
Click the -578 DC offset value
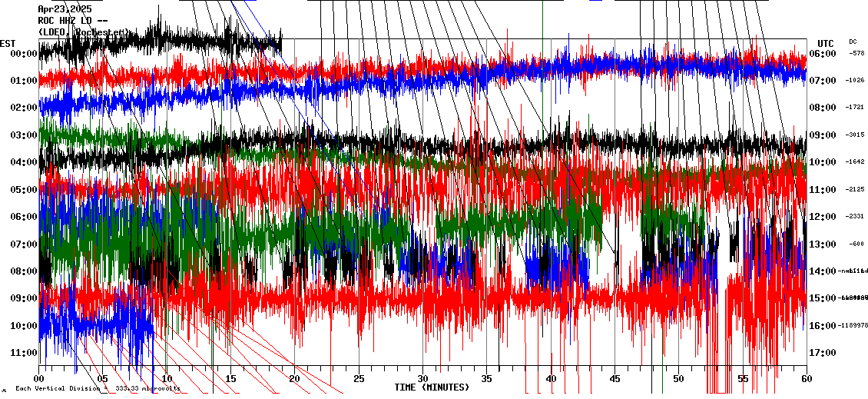(856, 54)
